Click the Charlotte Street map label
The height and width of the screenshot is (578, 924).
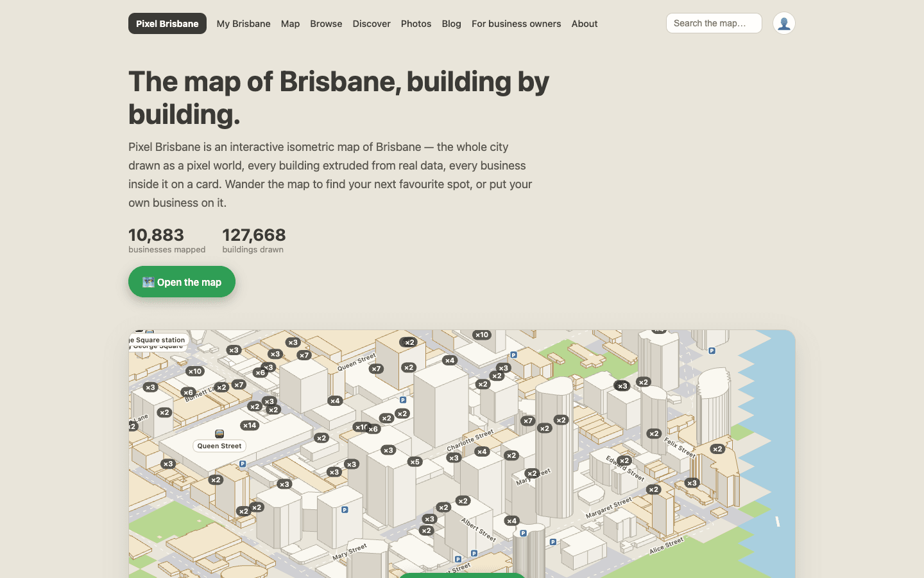[470, 441]
